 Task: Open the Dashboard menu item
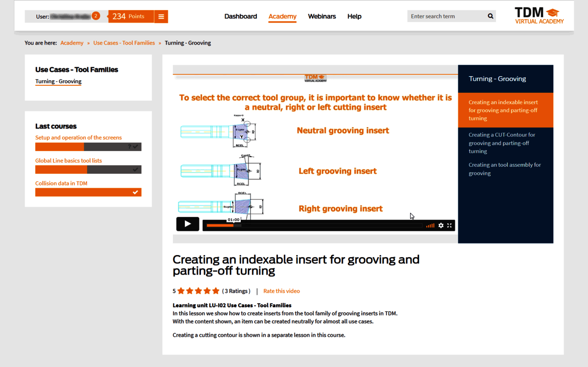tap(240, 17)
